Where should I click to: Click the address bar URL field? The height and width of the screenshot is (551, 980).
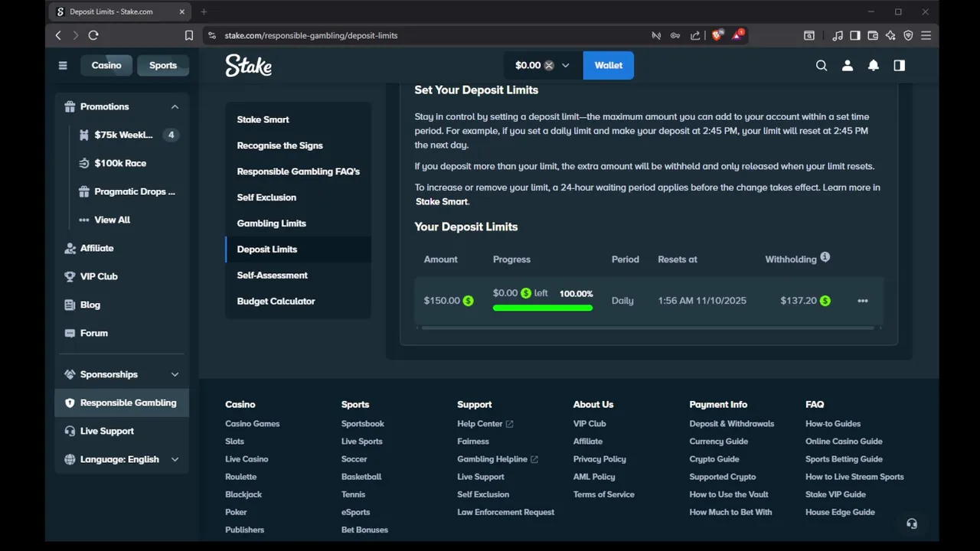coord(429,35)
